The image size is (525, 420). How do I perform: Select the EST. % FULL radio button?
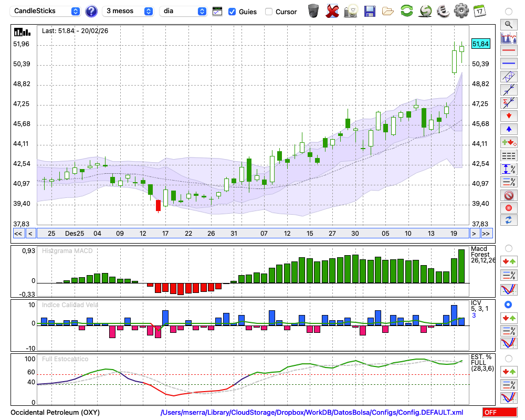click(x=508, y=358)
